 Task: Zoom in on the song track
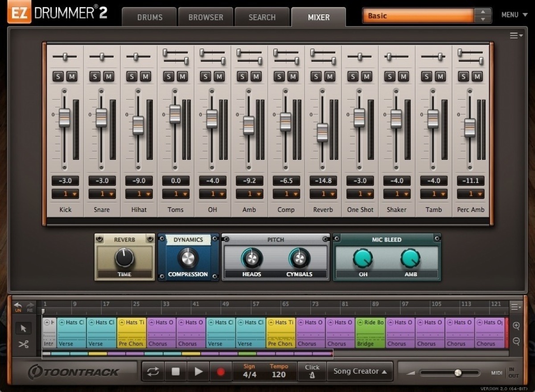(516, 326)
